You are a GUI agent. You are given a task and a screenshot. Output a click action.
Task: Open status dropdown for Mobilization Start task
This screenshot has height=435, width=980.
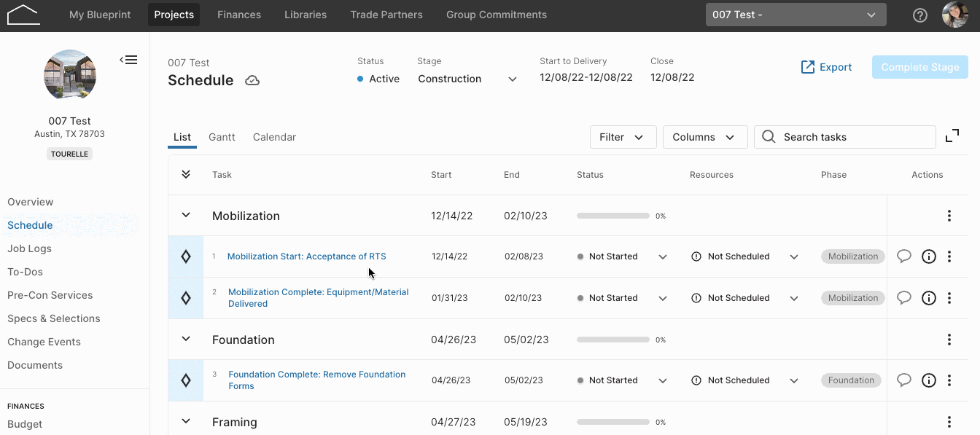point(663,256)
